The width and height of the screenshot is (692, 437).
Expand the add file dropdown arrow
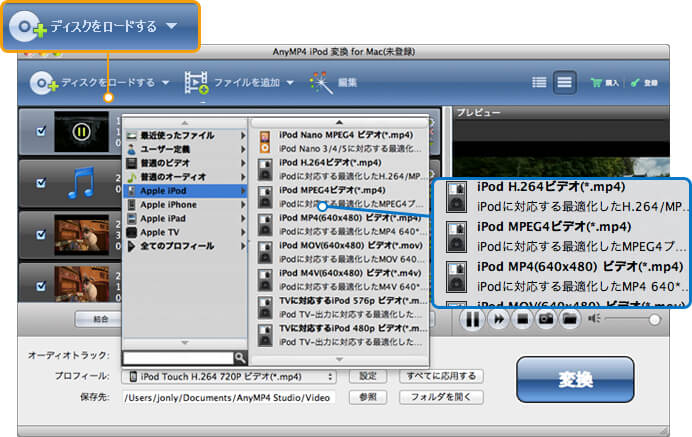(x=290, y=83)
